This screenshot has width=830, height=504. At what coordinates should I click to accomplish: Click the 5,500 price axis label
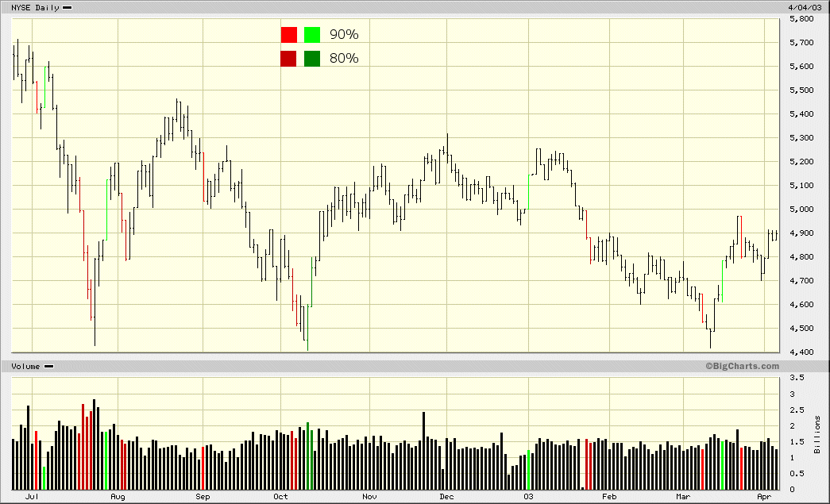coord(801,90)
